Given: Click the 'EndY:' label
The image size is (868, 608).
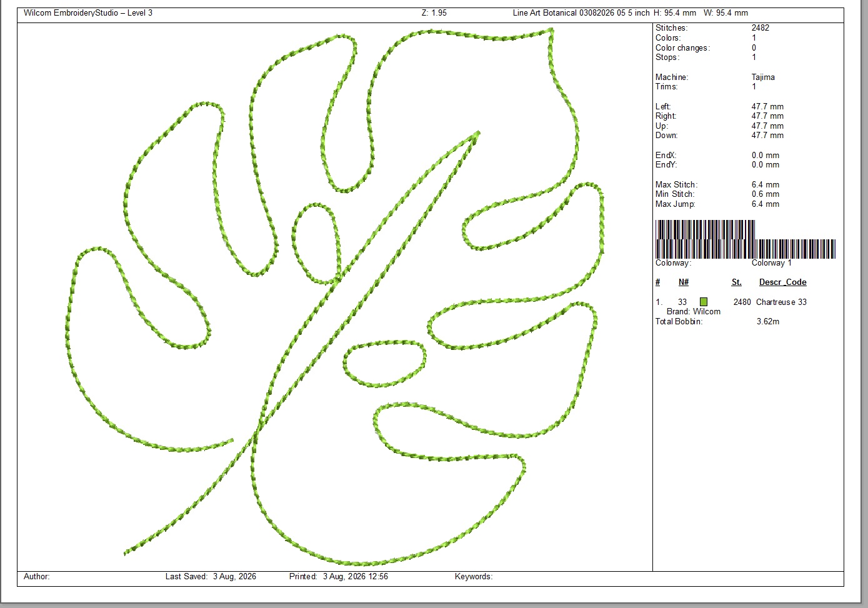Looking at the screenshot, I should coord(666,164).
